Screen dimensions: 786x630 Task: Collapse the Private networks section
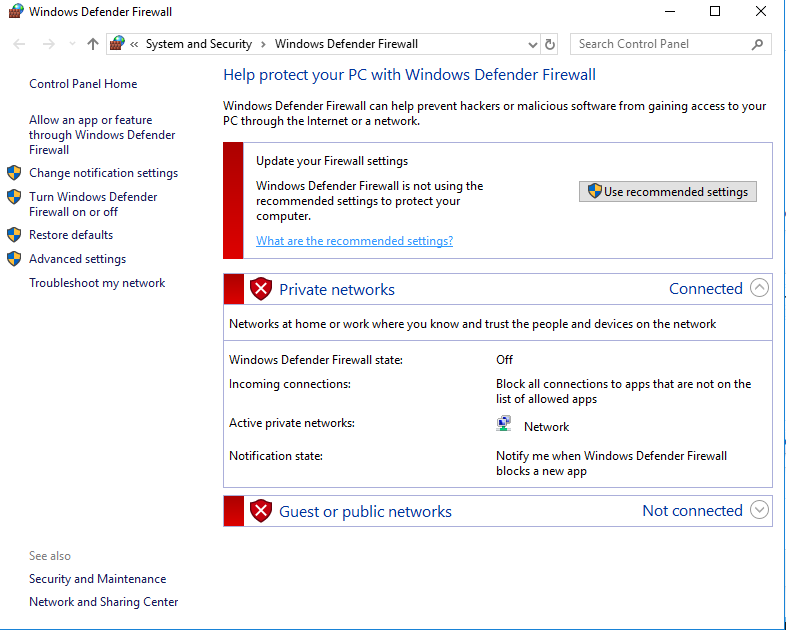tap(759, 288)
